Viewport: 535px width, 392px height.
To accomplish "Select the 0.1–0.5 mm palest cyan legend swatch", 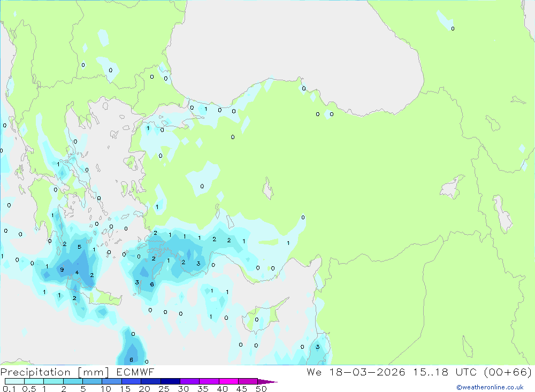I will click(14, 381).
